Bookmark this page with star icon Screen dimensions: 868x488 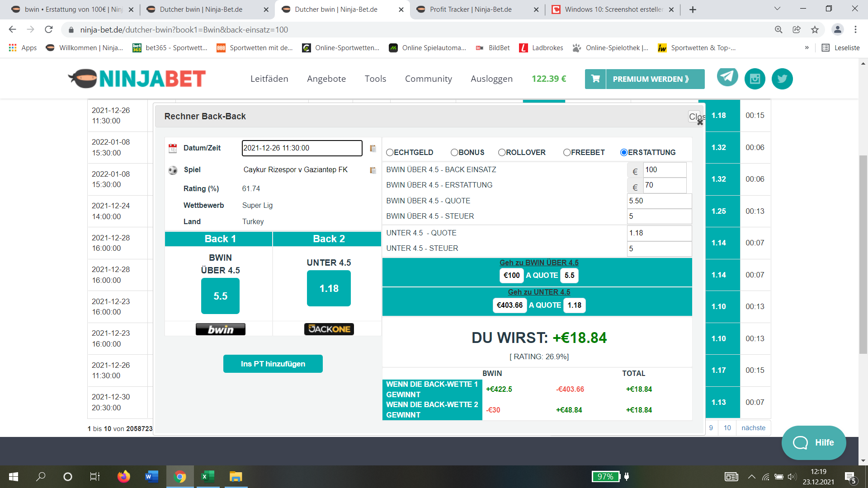pyautogui.click(x=815, y=29)
